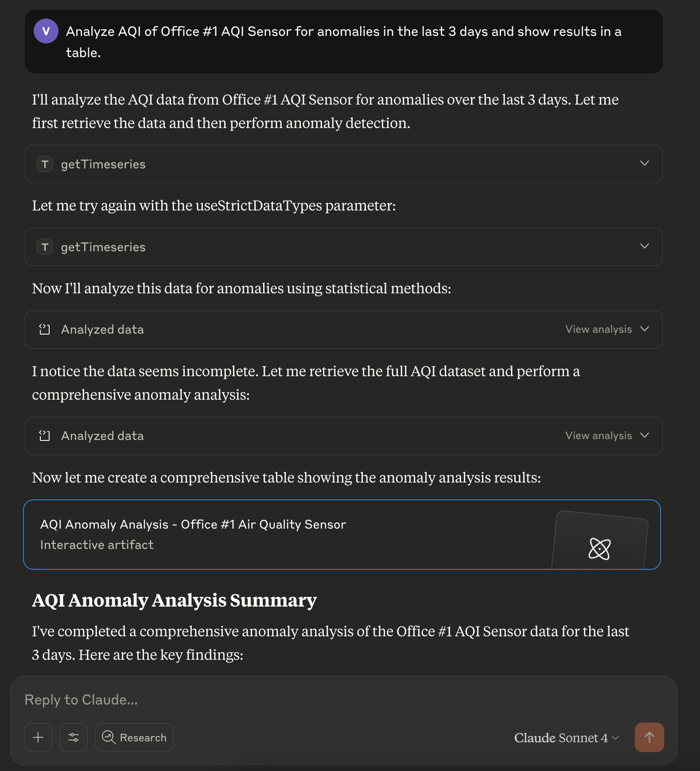Screen dimensions: 700x771
Task: Expand the second Analyzed data chevron
Action: 645,436
